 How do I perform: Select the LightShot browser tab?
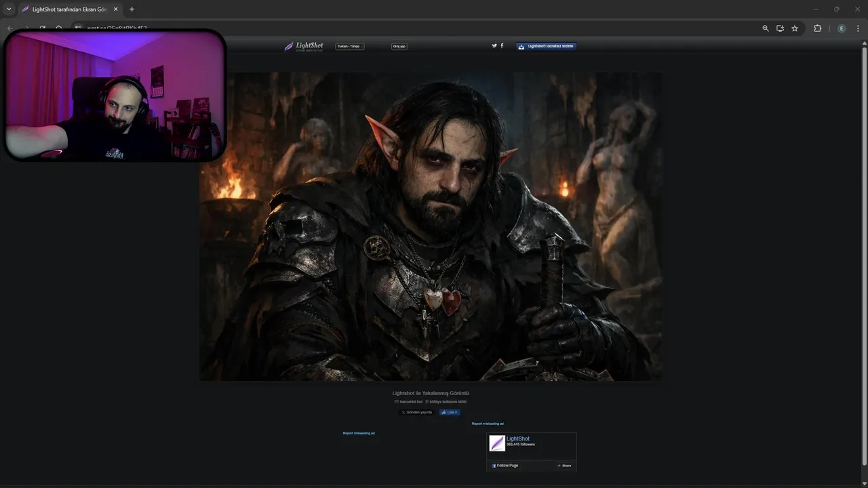pos(70,9)
